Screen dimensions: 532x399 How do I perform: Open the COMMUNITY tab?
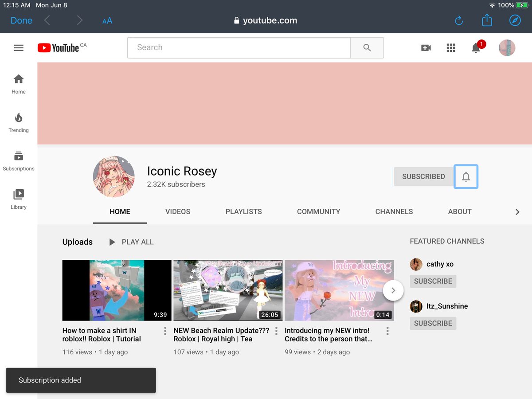[318, 211]
